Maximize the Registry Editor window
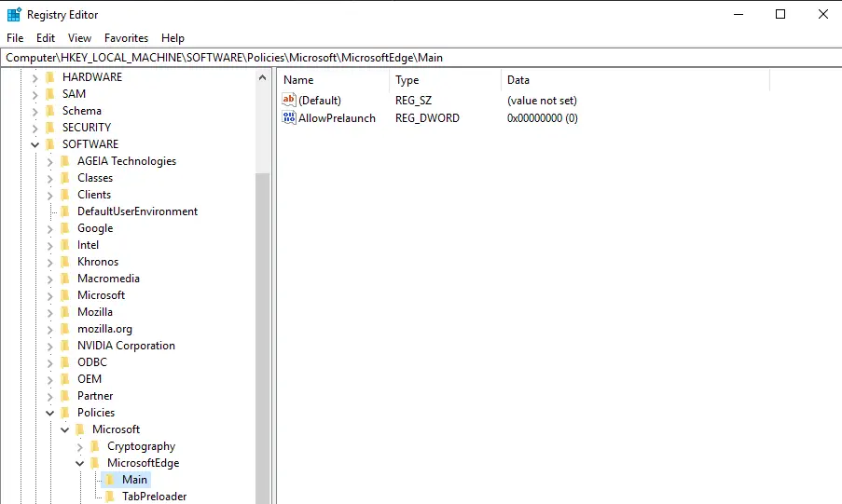Viewport: 842px width, 504px height. tap(780, 15)
